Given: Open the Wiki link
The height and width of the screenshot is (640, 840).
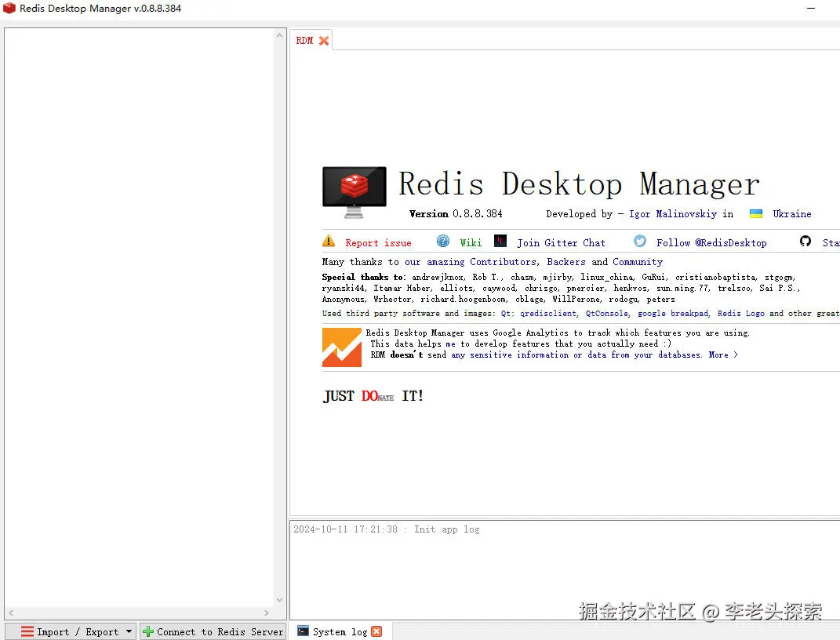Looking at the screenshot, I should tap(471, 242).
